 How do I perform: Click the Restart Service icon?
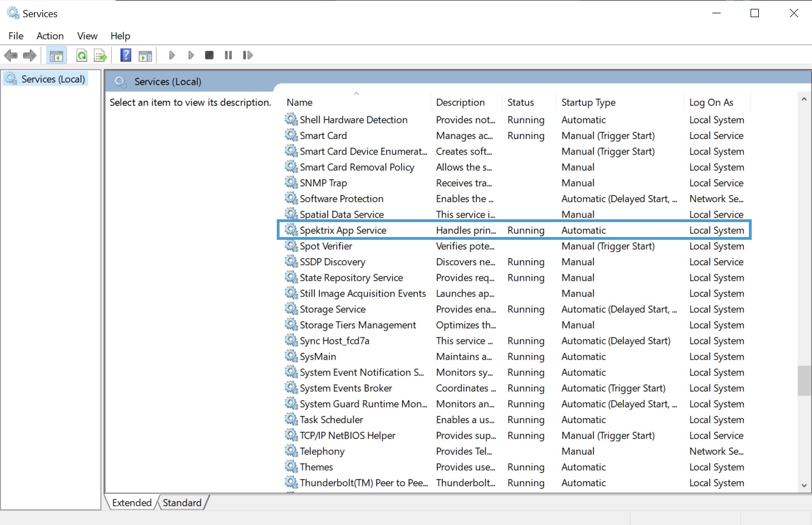pos(248,55)
